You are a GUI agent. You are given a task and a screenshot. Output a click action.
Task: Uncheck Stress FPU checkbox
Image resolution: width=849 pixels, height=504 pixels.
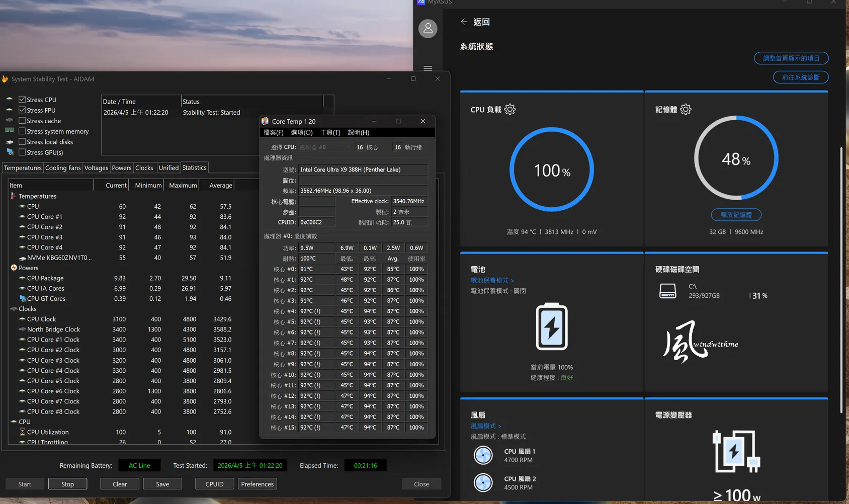22,110
